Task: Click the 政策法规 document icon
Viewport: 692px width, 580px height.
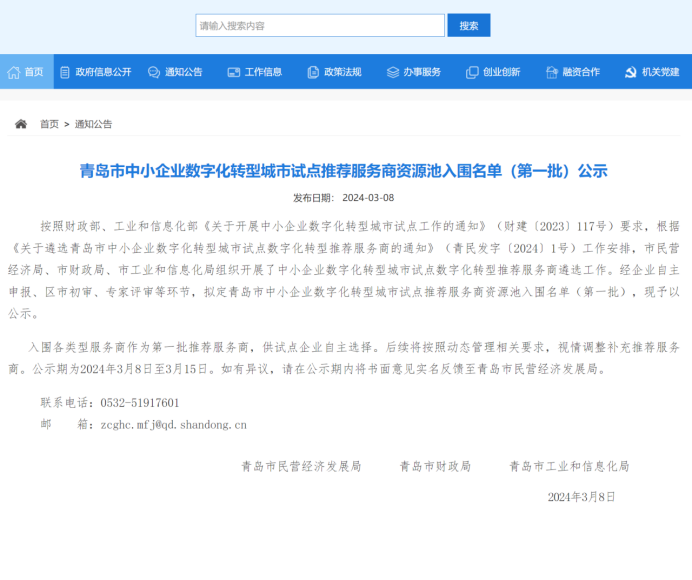Action: click(313, 72)
